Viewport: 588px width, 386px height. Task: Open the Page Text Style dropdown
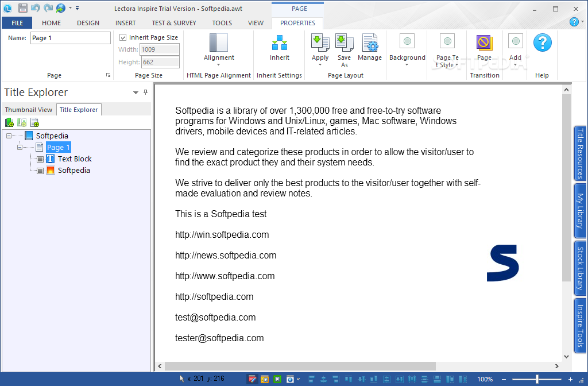pos(447,51)
